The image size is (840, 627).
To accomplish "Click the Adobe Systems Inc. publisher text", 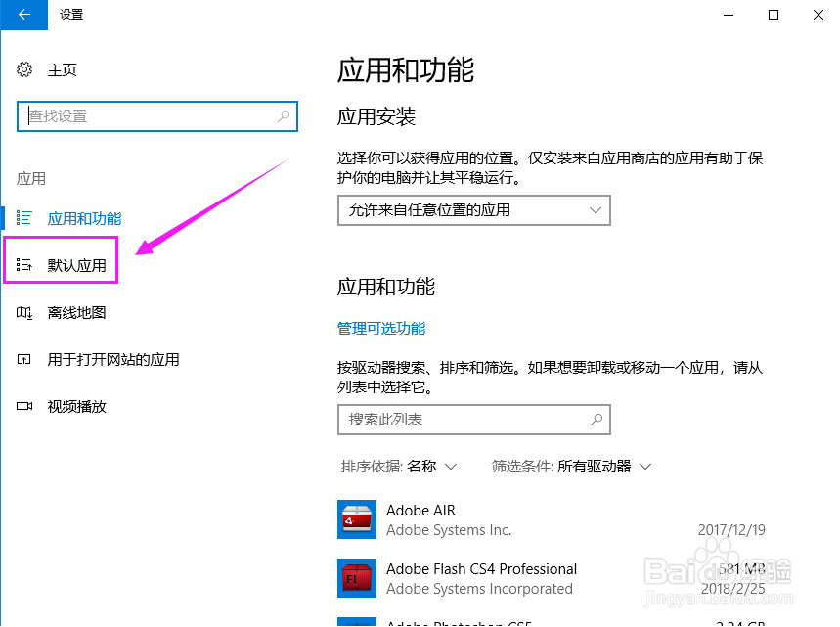I will point(449,530).
